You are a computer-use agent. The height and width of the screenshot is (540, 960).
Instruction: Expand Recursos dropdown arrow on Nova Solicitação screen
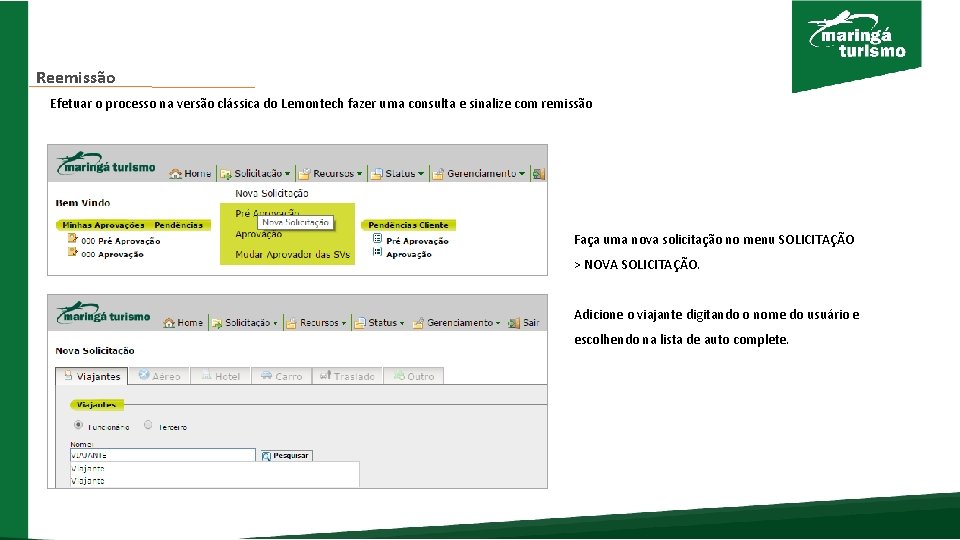(343, 323)
